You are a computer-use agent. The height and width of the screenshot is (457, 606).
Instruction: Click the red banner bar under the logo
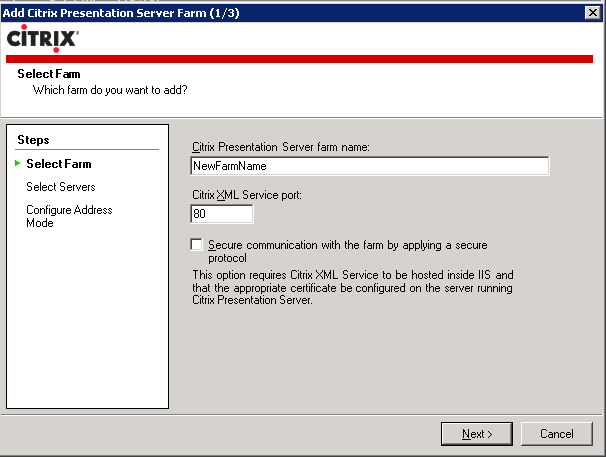[299, 59]
